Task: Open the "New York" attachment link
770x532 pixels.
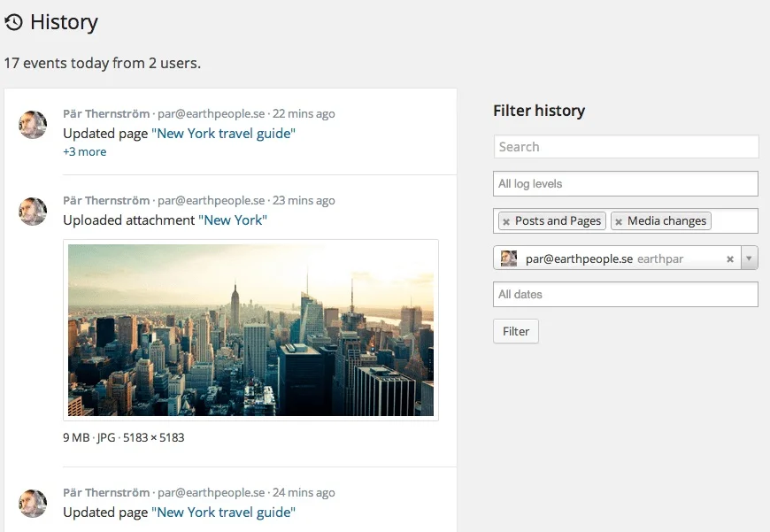Action: [x=233, y=220]
